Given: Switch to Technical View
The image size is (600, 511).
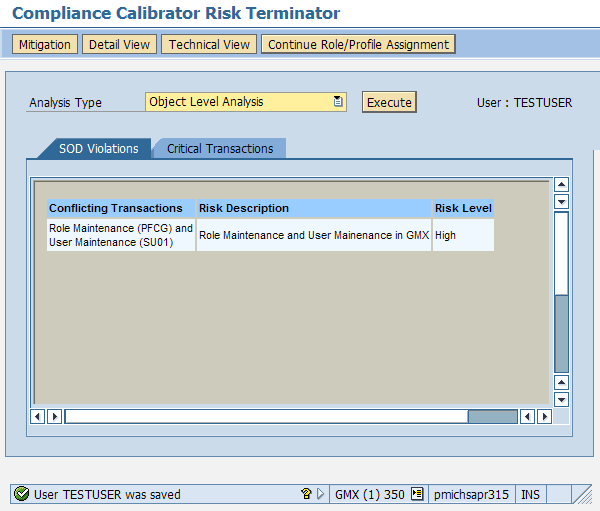Looking at the screenshot, I should coord(209,45).
